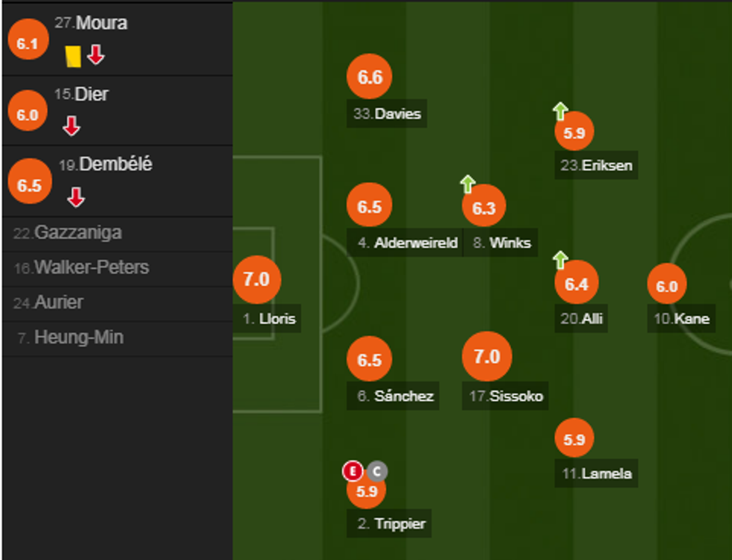Click the Kane player name label
The image size is (732, 560).
click(683, 320)
